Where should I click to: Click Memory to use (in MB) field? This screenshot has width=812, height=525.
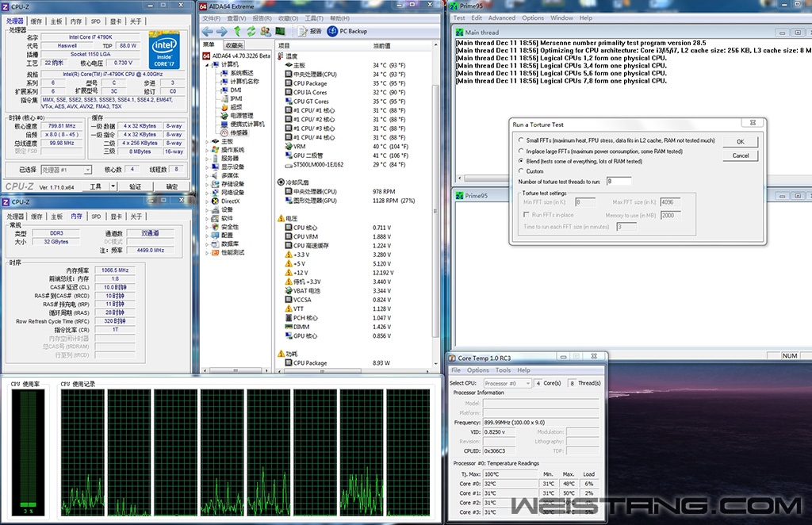tap(671, 215)
